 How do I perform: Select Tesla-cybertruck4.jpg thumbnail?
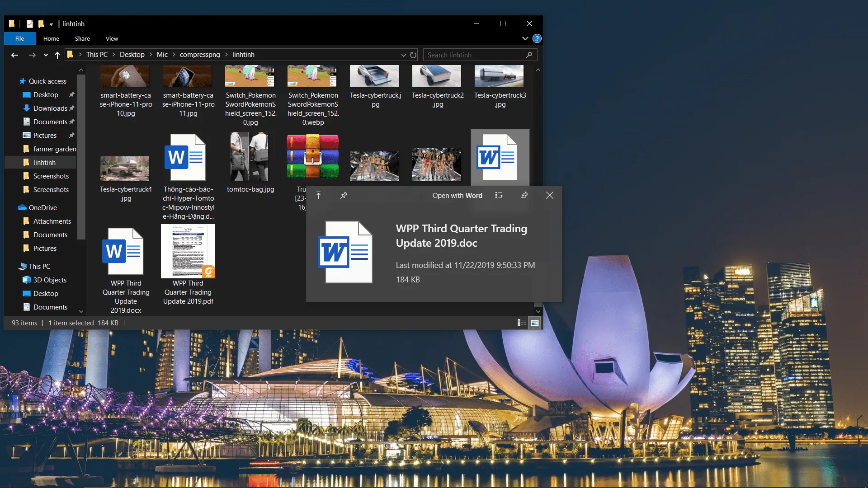click(125, 169)
